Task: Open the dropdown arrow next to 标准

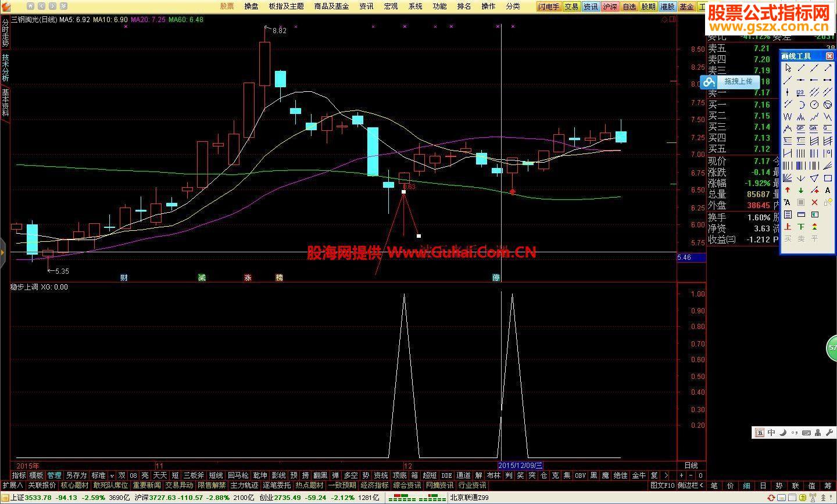Action: [x=112, y=476]
